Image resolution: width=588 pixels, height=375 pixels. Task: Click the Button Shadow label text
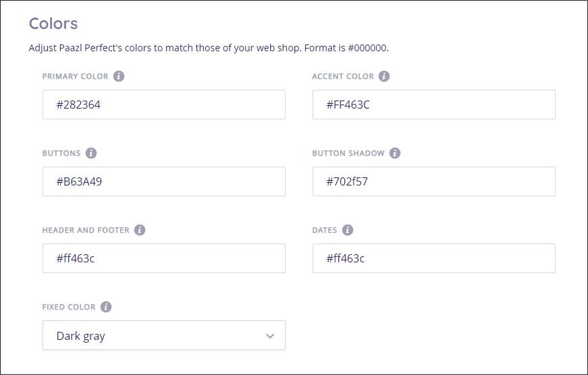click(x=348, y=153)
